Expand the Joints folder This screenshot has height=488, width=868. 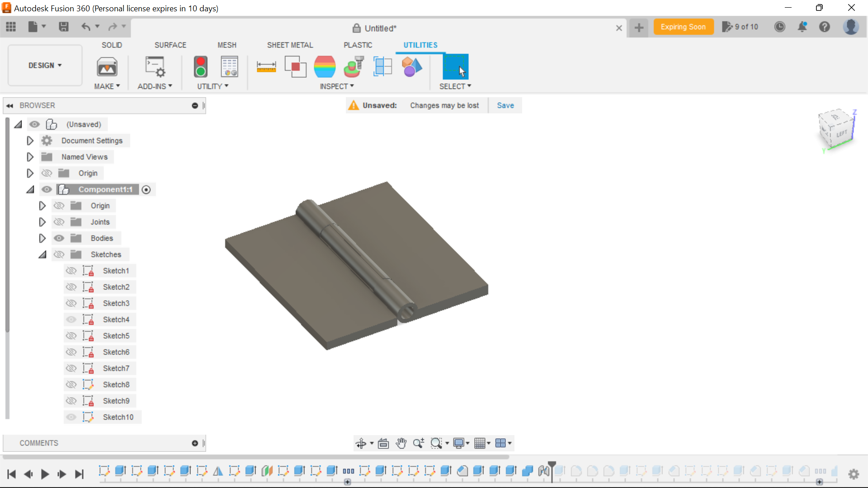42,222
